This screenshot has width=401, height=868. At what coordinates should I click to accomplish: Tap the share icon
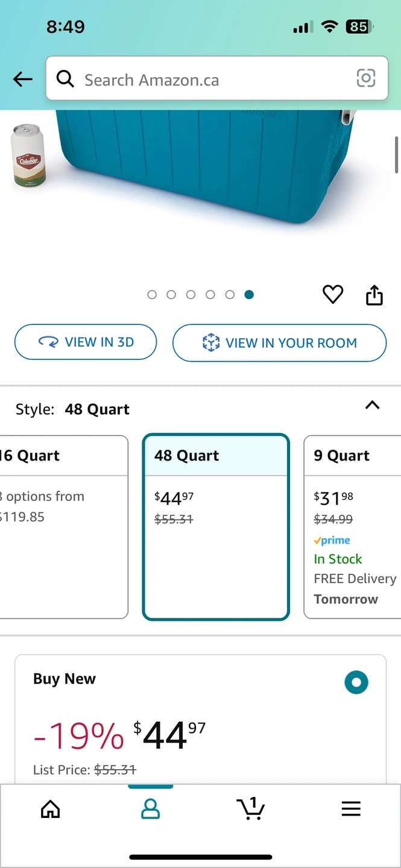pos(374,295)
